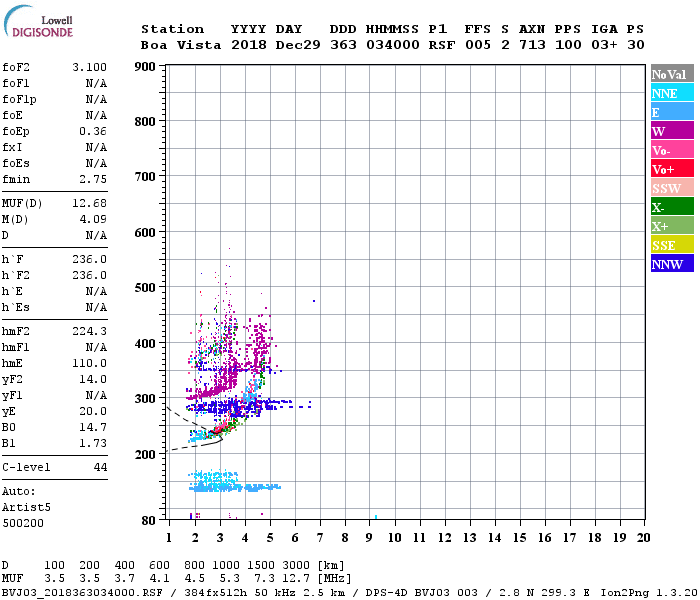Click the M(D) value 4.09
700x600 pixels.
[x=93, y=219]
